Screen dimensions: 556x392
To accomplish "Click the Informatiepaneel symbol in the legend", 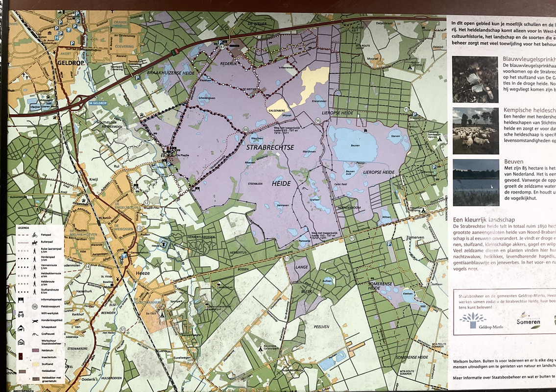I will pos(21,300).
